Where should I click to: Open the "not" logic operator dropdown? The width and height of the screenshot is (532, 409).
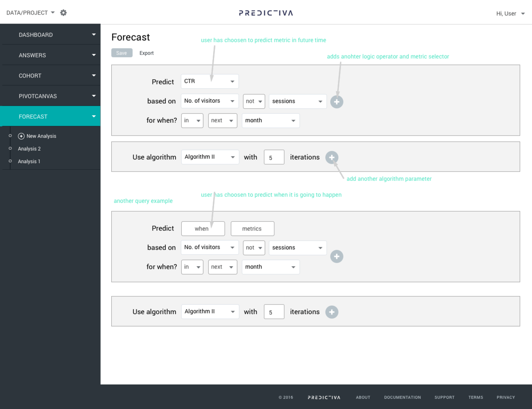click(254, 101)
